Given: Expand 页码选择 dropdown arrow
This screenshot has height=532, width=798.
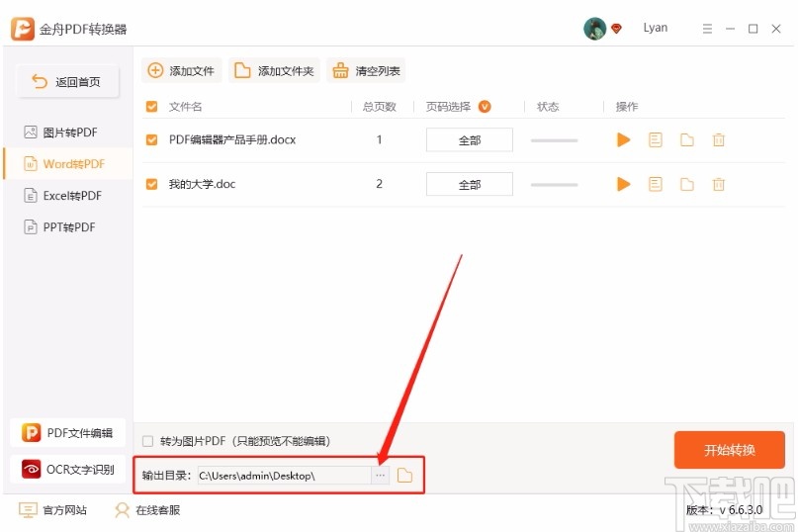Looking at the screenshot, I should [x=485, y=107].
